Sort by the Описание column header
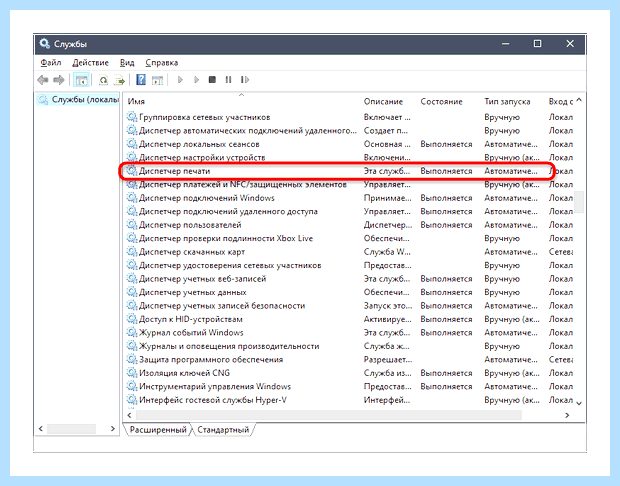620x486 pixels. coord(383,102)
